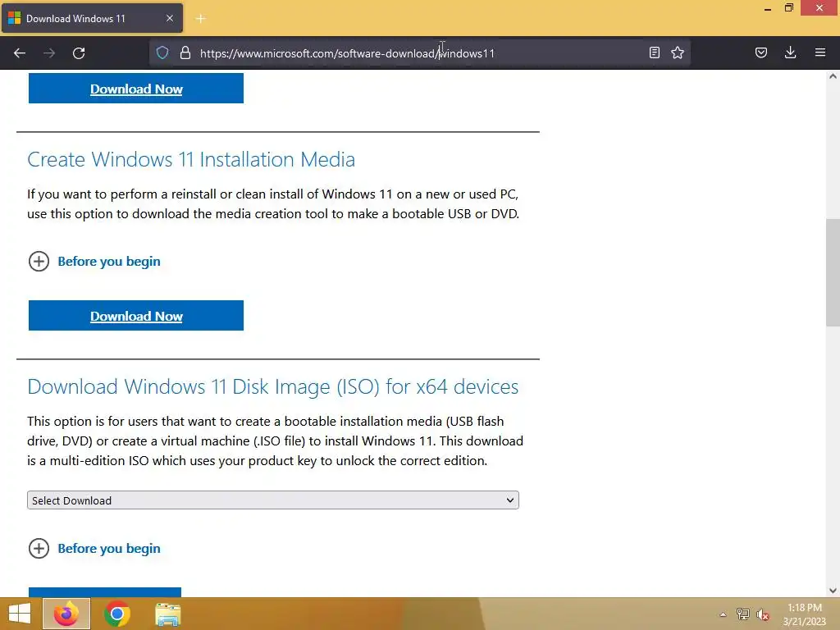The width and height of the screenshot is (840, 630).
Task: Open network status tray icon
Action: (743, 614)
